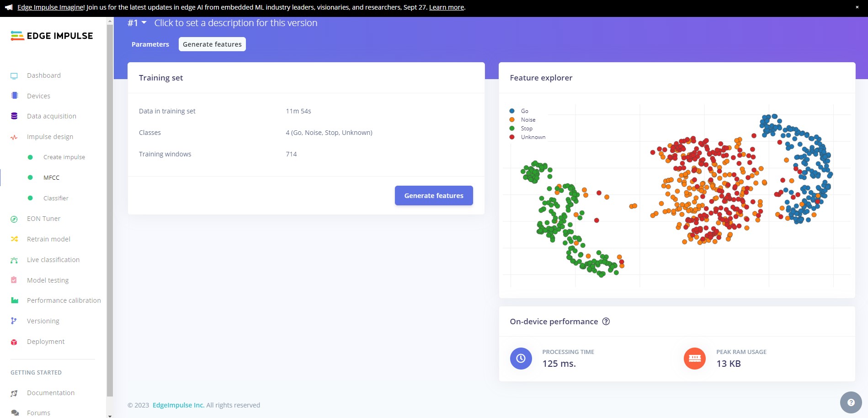Screen dimensions: 868x418
Task: Click the megaphone icon in announcement banner
Action: 9,7
